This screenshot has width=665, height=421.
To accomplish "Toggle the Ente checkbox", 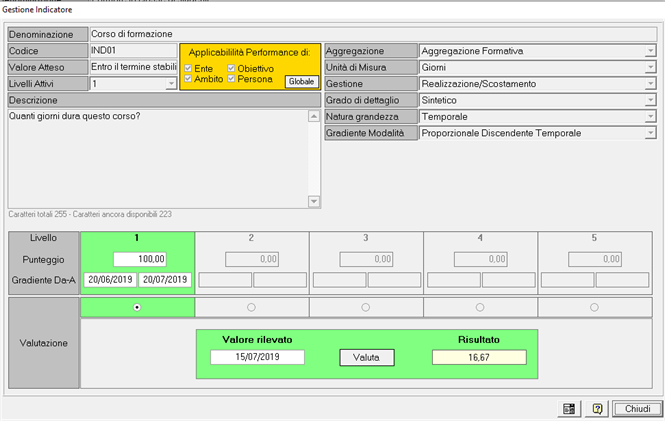I will [188, 68].
